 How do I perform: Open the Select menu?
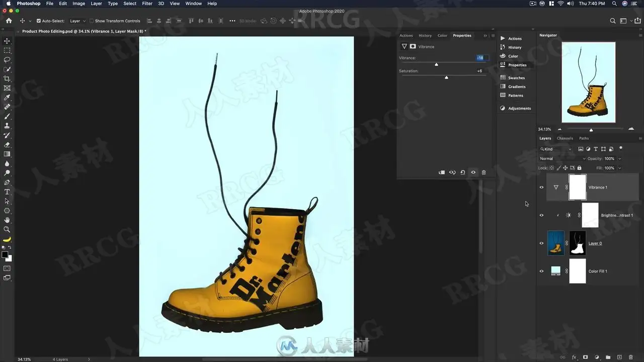tap(130, 4)
